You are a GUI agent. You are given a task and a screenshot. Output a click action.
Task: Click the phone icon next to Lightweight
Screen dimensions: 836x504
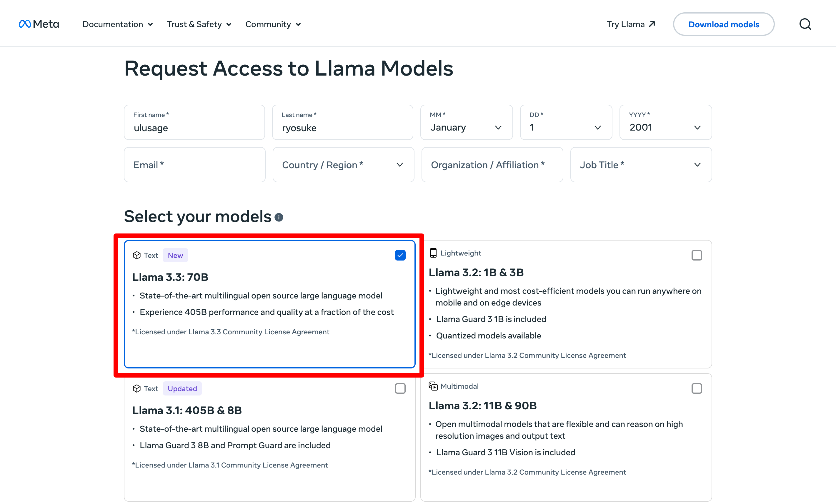pyautogui.click(x=433, y=253)
